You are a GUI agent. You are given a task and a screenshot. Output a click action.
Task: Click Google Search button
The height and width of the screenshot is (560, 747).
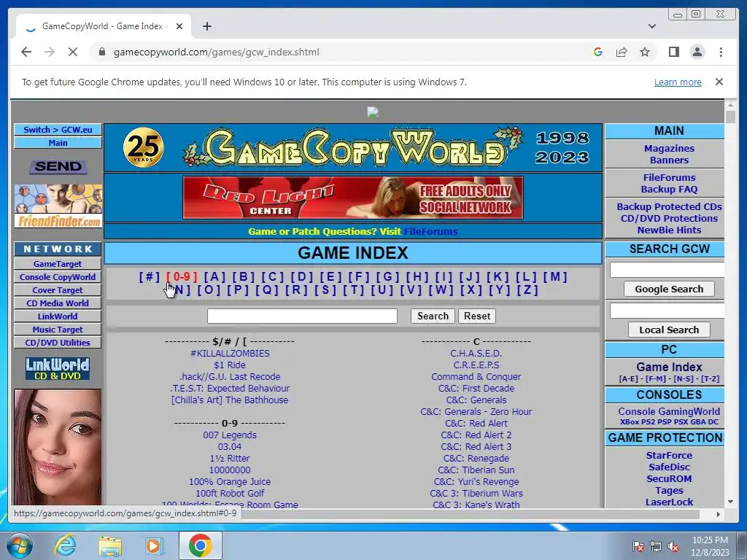coord(669,289)
